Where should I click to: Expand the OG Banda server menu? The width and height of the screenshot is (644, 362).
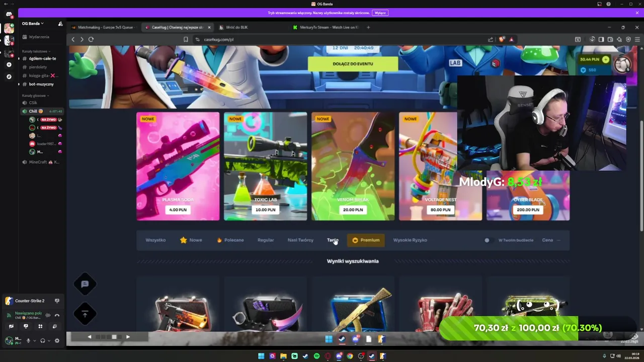point(33,24)
